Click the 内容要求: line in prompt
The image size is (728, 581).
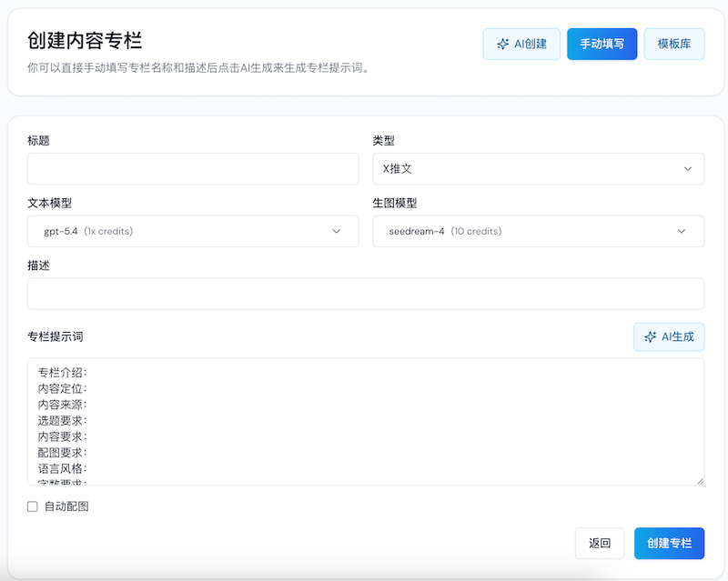62,436
